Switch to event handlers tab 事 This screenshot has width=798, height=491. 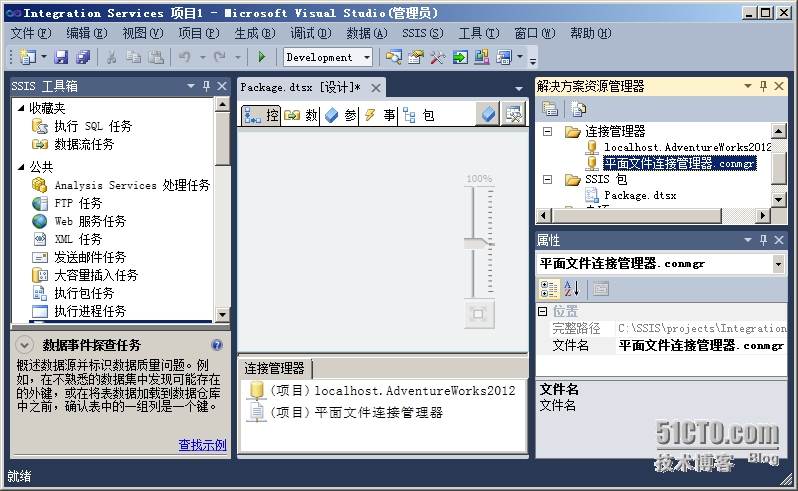pyautogui.click(x=379, y=115)
